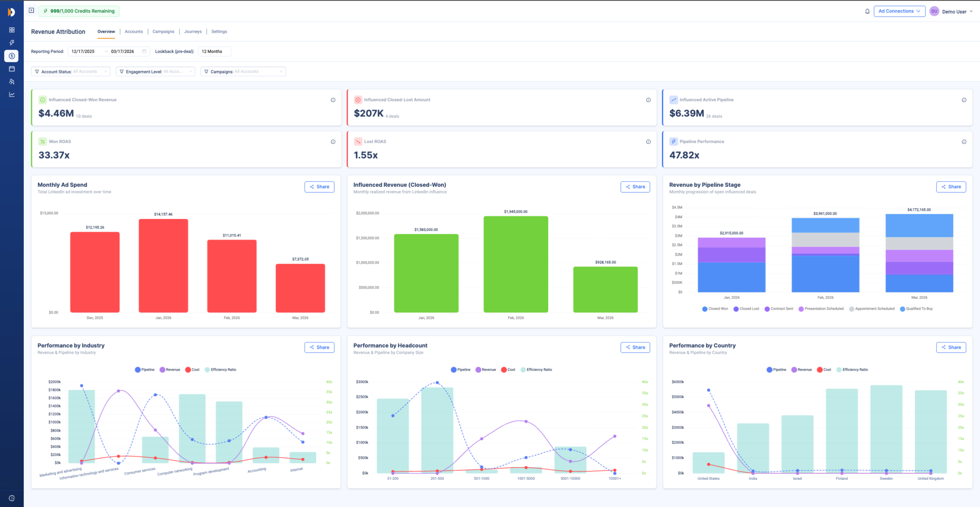Share the Revenue by Pipeline Stage chart
This screenshot has height=507, width=980.
pyautogui.click(x=951, y=187)
